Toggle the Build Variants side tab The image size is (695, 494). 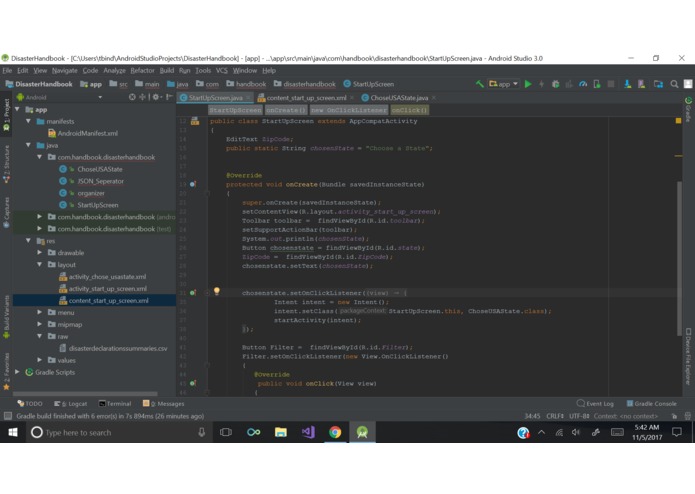point(6,317)
